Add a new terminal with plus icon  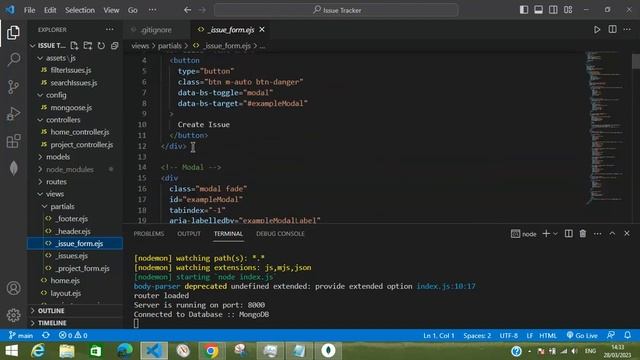[546, 233]
